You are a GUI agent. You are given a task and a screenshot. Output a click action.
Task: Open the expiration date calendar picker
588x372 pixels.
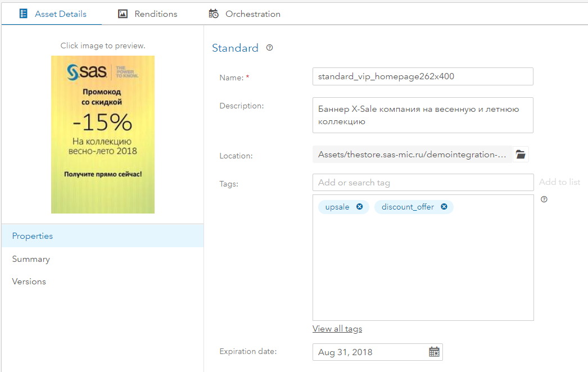coord(434,352)
